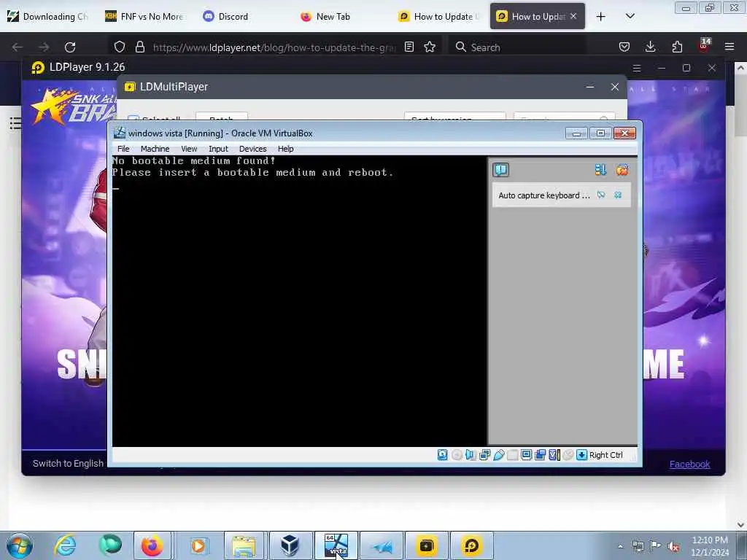Open the Help menu in VirtualBox

tap(285, 149)
